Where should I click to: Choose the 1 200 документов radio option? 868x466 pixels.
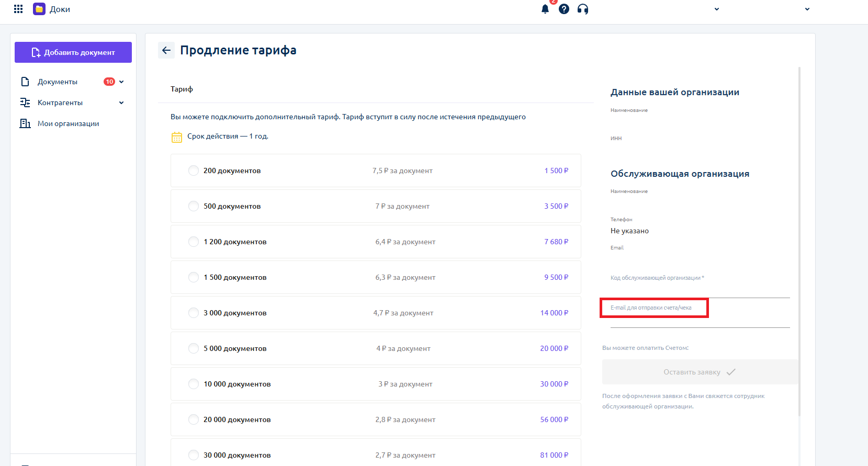(194, 242)
